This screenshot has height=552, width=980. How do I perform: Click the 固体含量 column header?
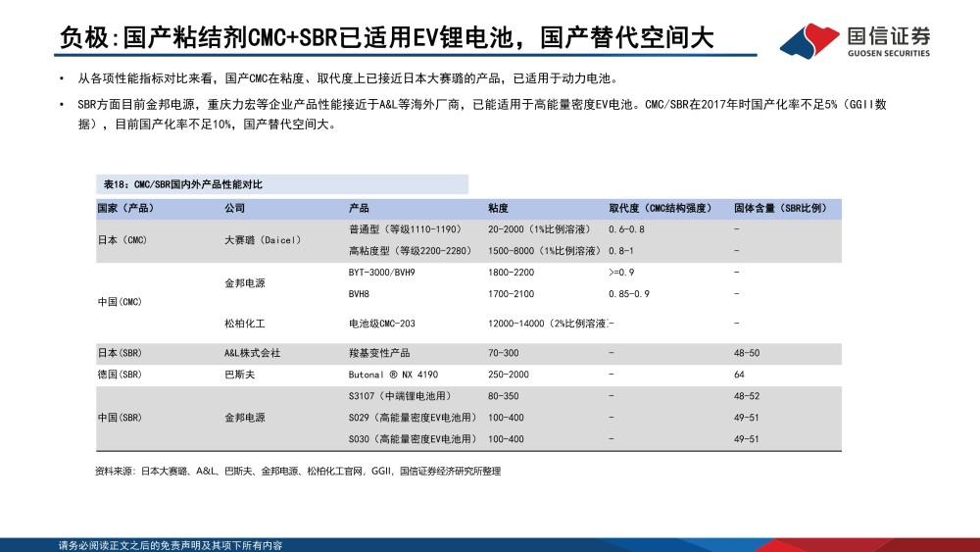coord(780,208)
